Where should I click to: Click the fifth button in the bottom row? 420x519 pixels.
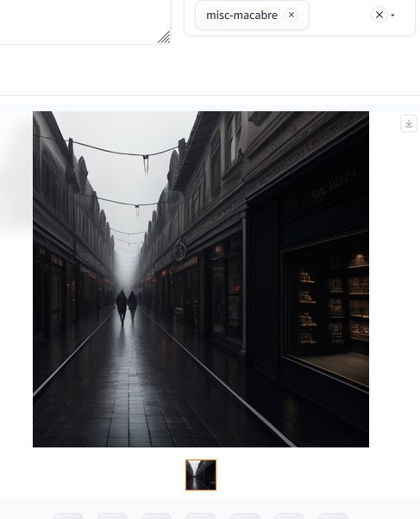coord(245,516)
